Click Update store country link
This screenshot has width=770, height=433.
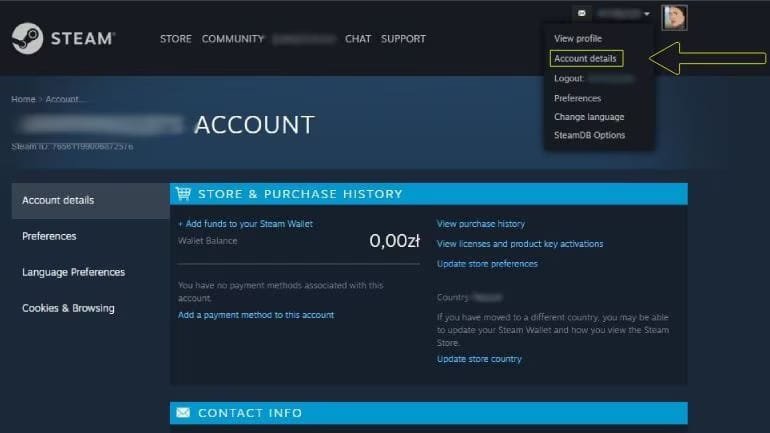click(x=479, y=359)
